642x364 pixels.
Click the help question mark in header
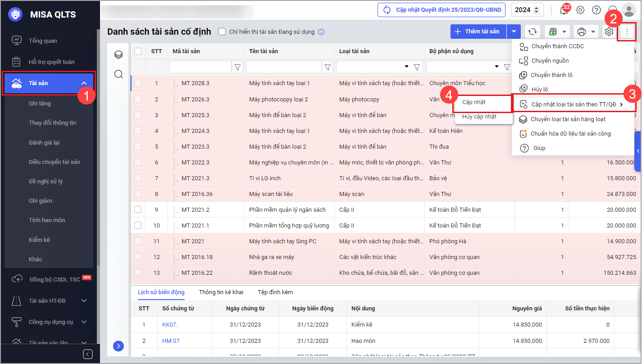click(596, 10)
